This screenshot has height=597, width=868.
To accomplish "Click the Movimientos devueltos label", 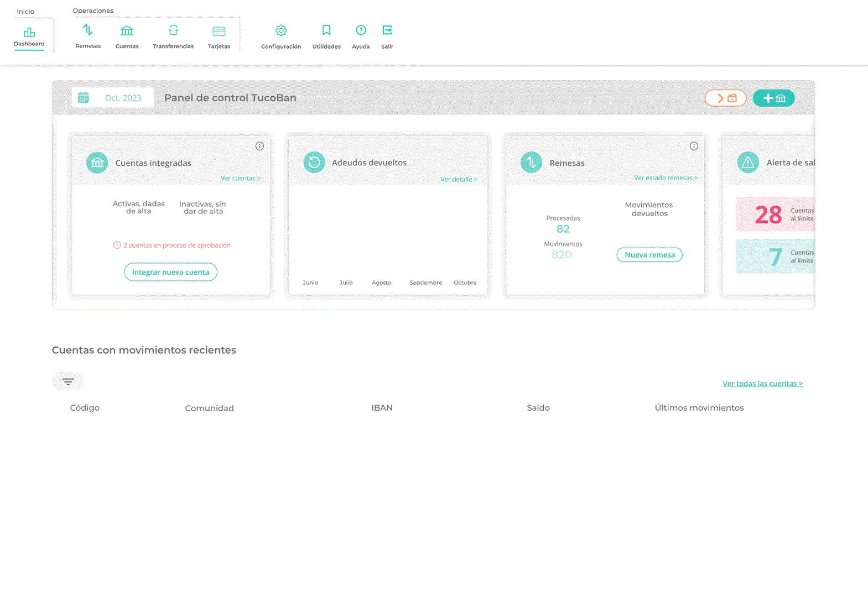I will pos(649,209).
